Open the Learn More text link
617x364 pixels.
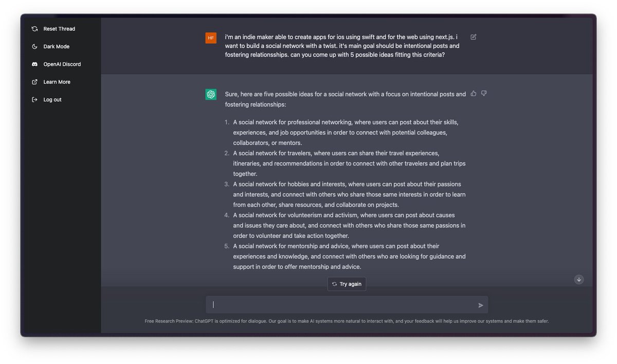pos(57,82)
